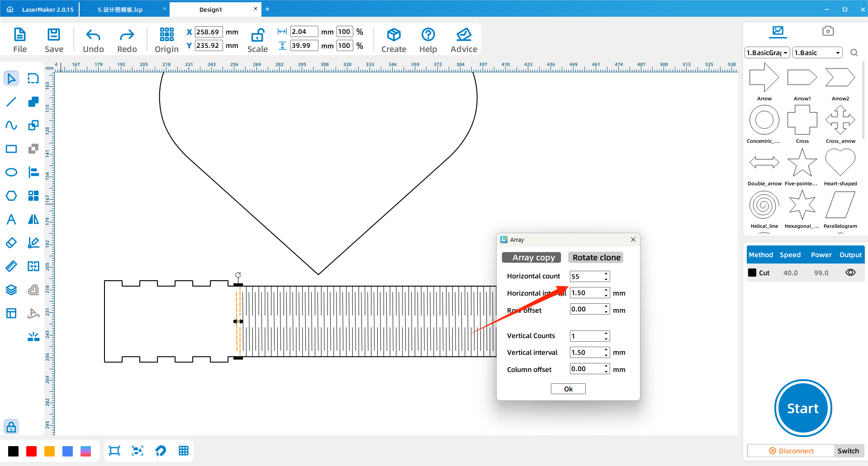The width and height of the screenshot is (868, 466).
Task: Click the Cut speed value 40.0
Action: tap(790, 273)
